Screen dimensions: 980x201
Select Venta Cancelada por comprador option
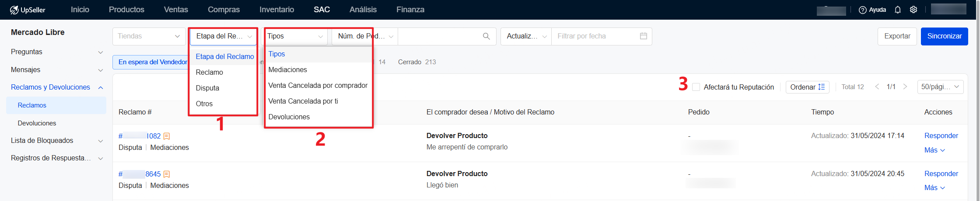318,86
